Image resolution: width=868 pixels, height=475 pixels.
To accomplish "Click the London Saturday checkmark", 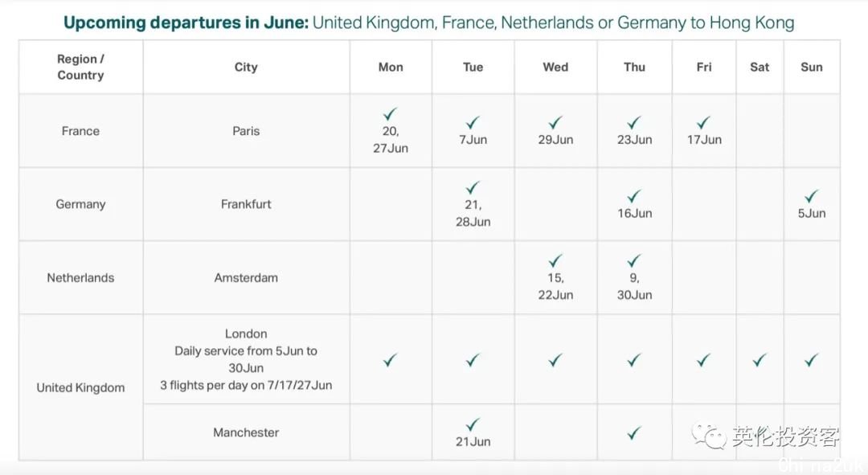I will (759, 360).
